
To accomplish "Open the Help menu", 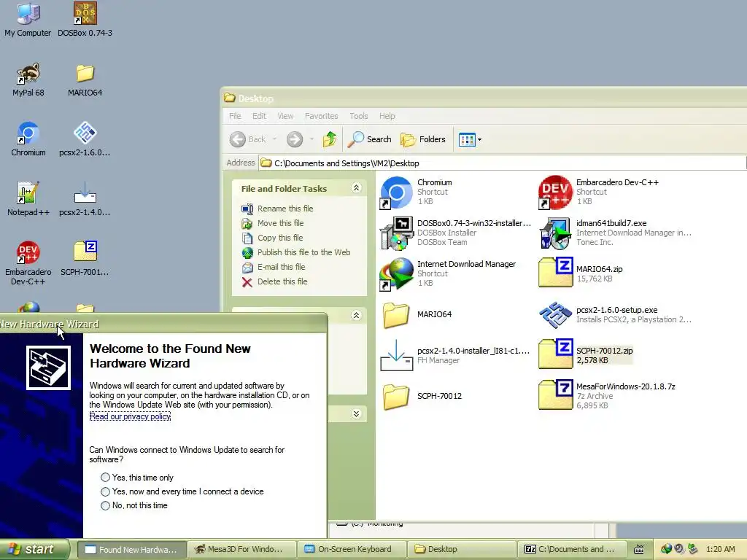I will pos(387,116).
